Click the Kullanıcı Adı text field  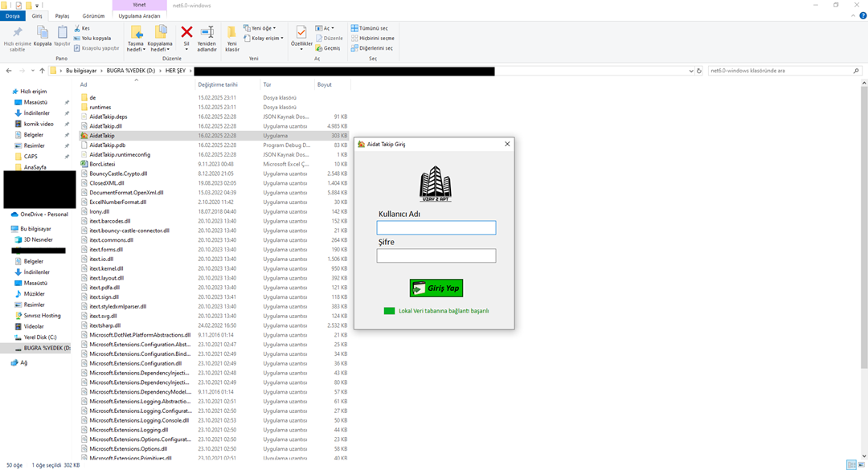tap(436, 228)
